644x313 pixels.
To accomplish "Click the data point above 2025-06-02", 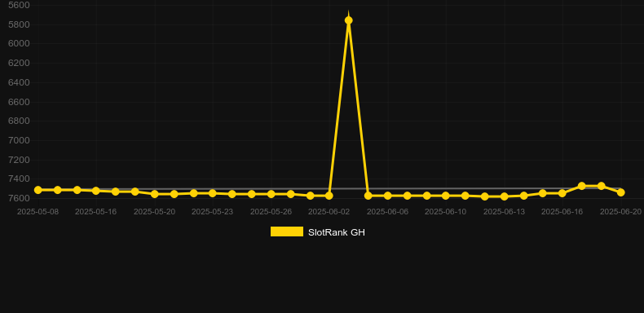I will click(x=329, y=196).
